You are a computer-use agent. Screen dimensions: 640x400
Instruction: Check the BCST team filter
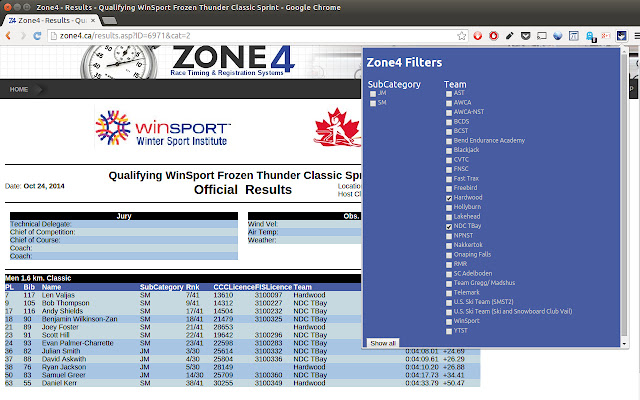pyautogui.click(x=449, y=132)
